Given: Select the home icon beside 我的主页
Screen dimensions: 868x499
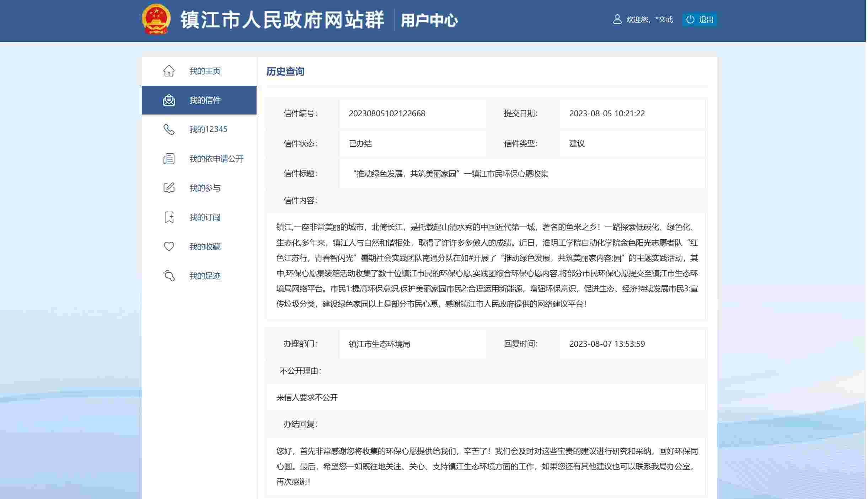Looking at the screenshot, I should click(x=169, y=71).
